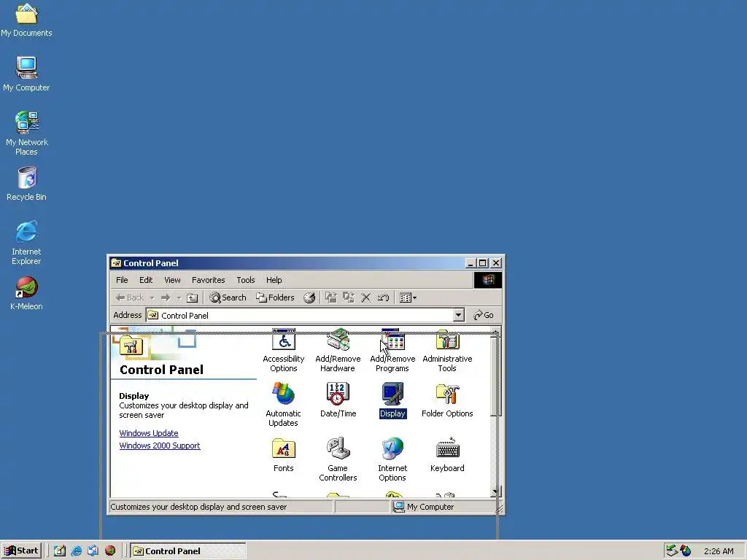Image resolution: width=747 pixels, height=560 pixels.
Task: Click the Control Panel title bar icon
Action: click(116, 262)
